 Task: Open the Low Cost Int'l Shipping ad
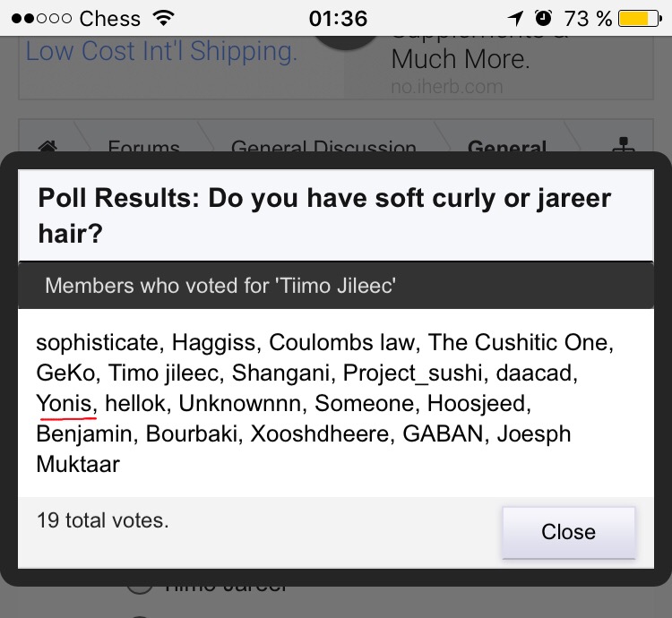(x=161, y=51)
